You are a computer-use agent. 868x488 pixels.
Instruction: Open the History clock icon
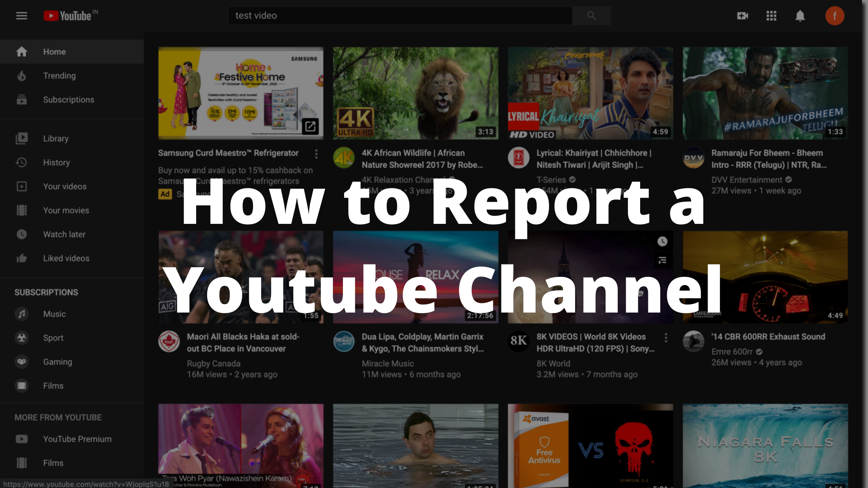[x=22, y=162]
